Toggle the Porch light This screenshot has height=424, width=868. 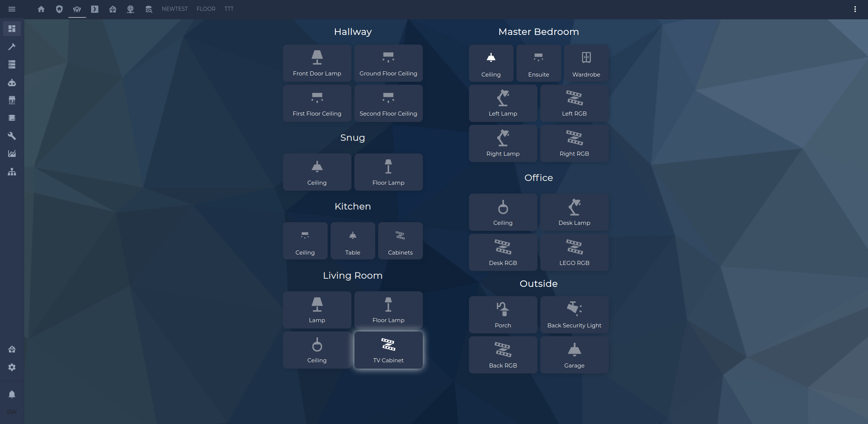tap(503, 315)
